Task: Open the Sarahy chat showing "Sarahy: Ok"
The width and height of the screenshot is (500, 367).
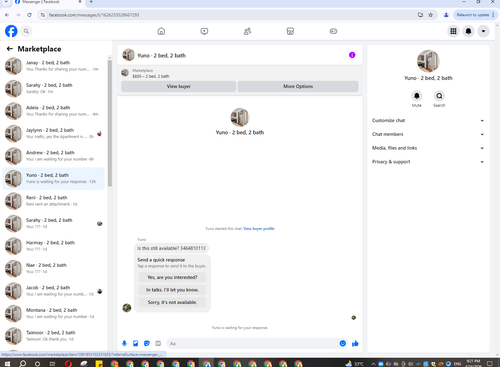Action: (54, 88)
